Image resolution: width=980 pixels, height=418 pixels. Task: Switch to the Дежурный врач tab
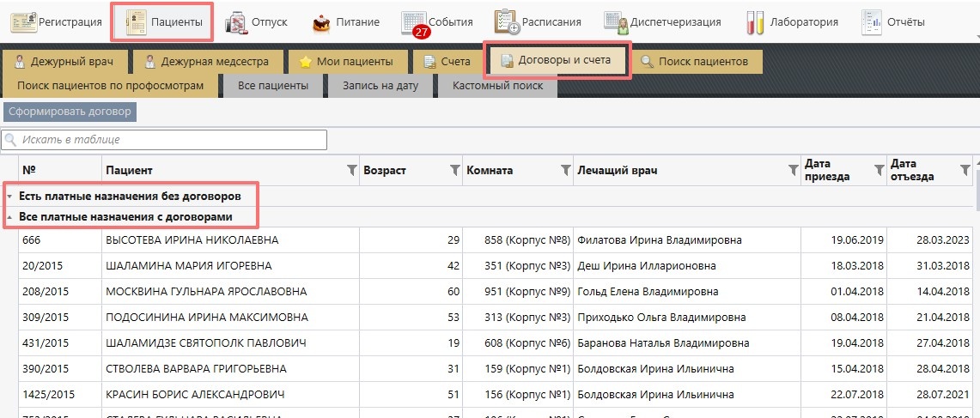[x=68, y=62]
